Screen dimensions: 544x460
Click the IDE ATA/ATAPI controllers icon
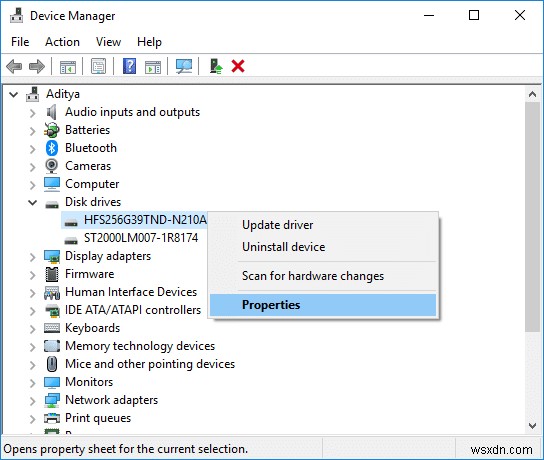[x=52, y=310]
